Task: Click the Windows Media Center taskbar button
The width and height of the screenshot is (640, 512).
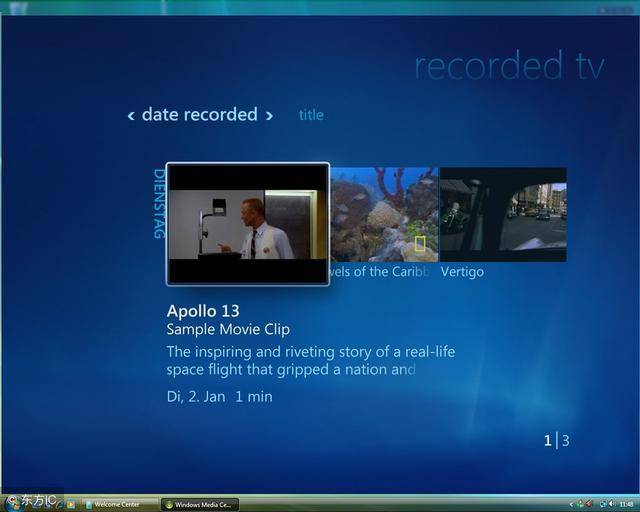Action: click(x=200, y=505)
